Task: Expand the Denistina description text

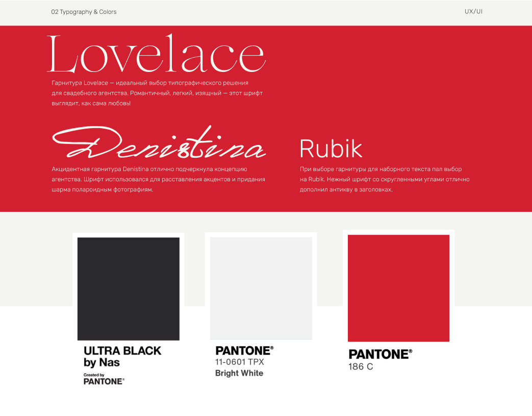Action: tap(158, 179)
